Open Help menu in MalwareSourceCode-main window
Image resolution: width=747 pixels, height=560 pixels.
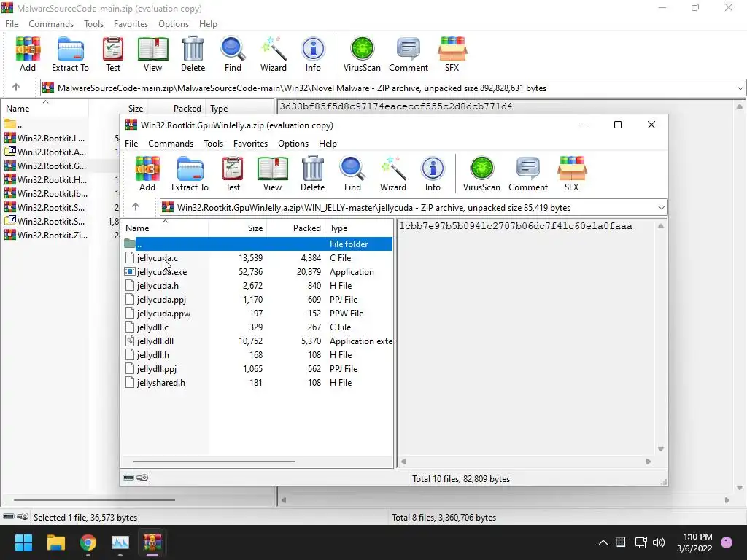click(x=208, y=24)
